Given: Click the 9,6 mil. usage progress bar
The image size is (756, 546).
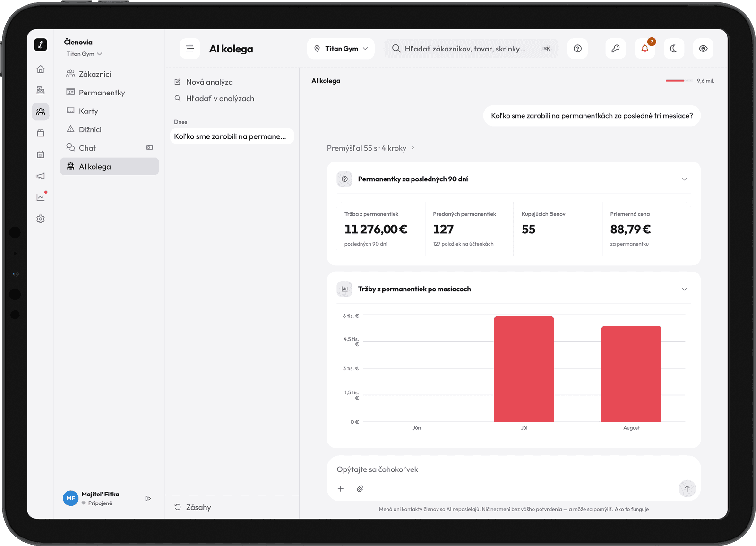Looking at the screenshot, I should [x=679, y=81].
